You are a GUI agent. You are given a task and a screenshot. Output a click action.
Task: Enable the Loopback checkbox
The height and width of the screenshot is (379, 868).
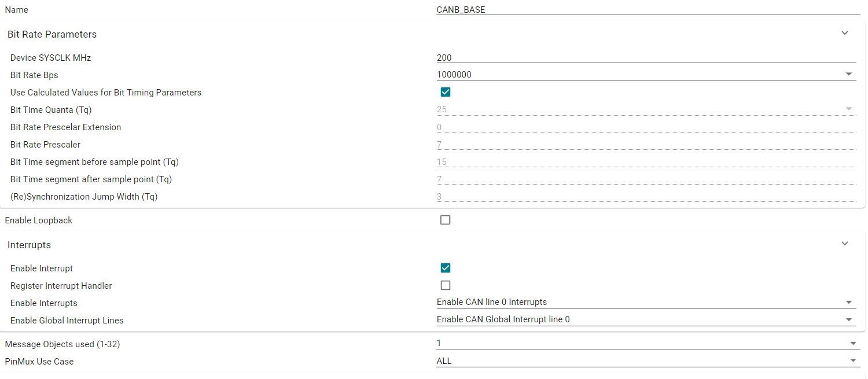[x=445, y=220]
